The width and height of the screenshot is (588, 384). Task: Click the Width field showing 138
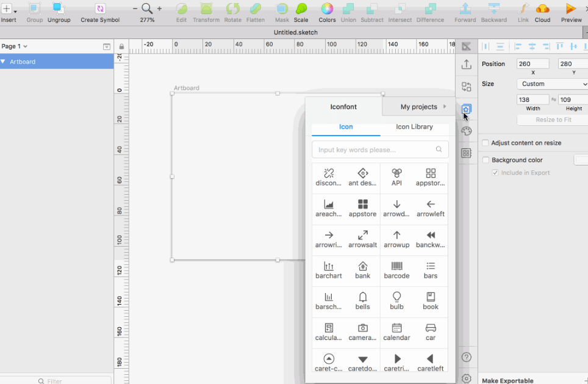[x=532, y=100]
